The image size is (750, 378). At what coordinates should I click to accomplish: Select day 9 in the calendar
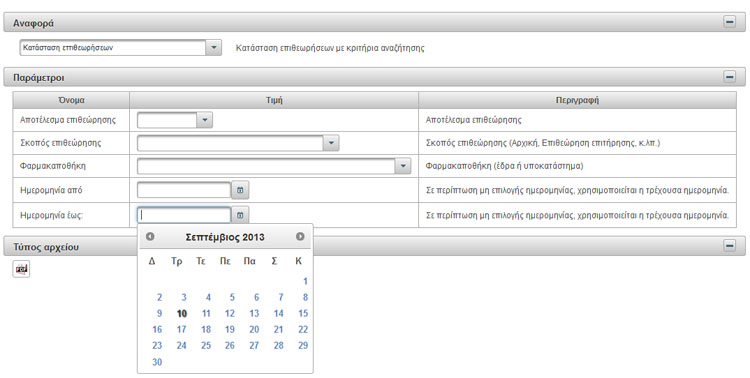point(159,313)
